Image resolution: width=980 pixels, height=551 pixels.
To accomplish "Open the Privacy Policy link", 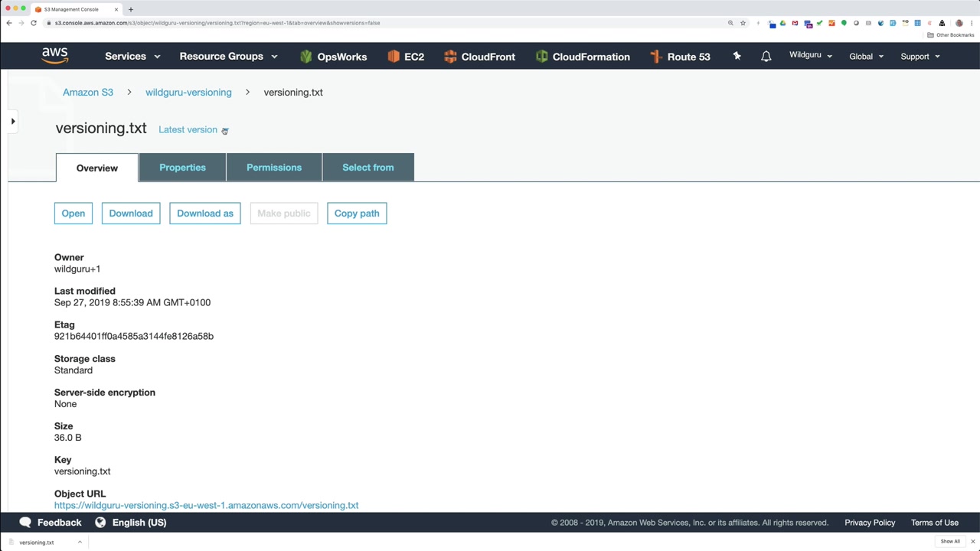I will coord(870,523).
